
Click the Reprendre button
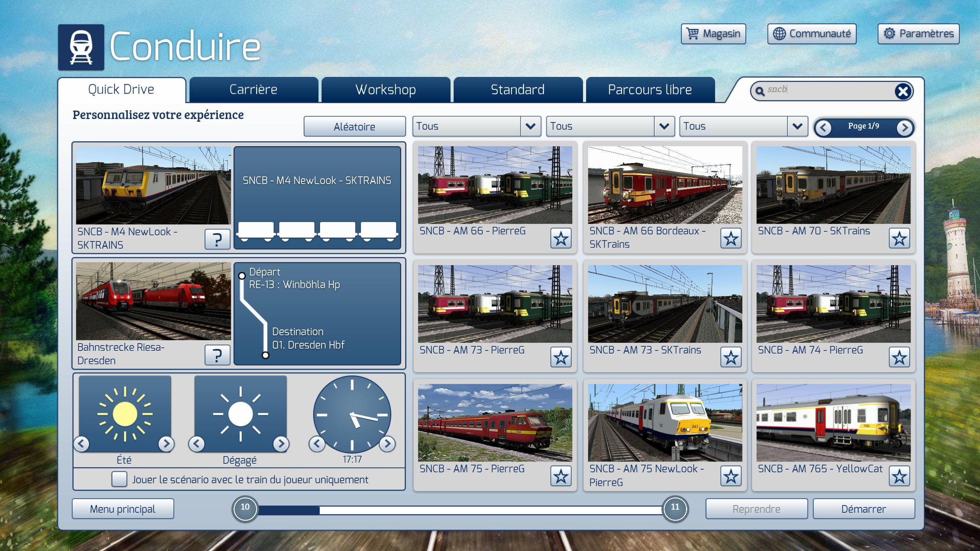pyautogui.click(x=756, y=509)
